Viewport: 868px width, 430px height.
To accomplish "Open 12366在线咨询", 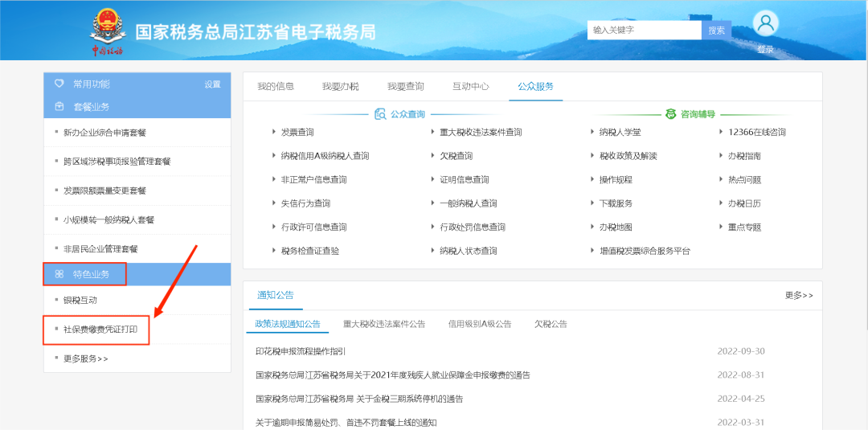I will click(757, 133).
